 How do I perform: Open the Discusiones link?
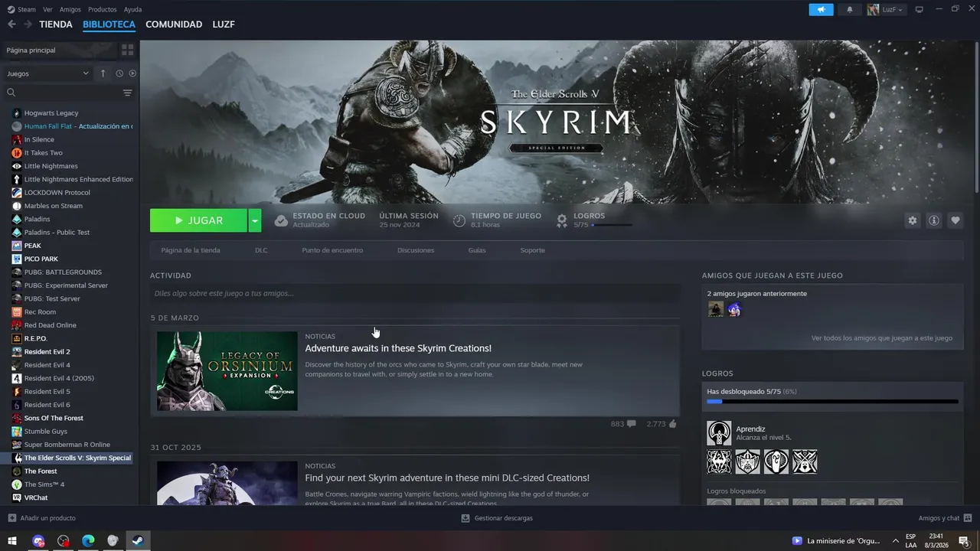(416, 250)
